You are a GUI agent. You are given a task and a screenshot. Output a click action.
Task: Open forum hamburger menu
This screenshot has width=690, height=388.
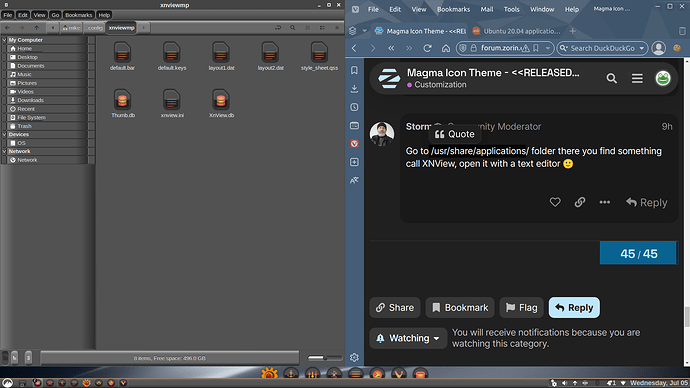click(637, 78)
